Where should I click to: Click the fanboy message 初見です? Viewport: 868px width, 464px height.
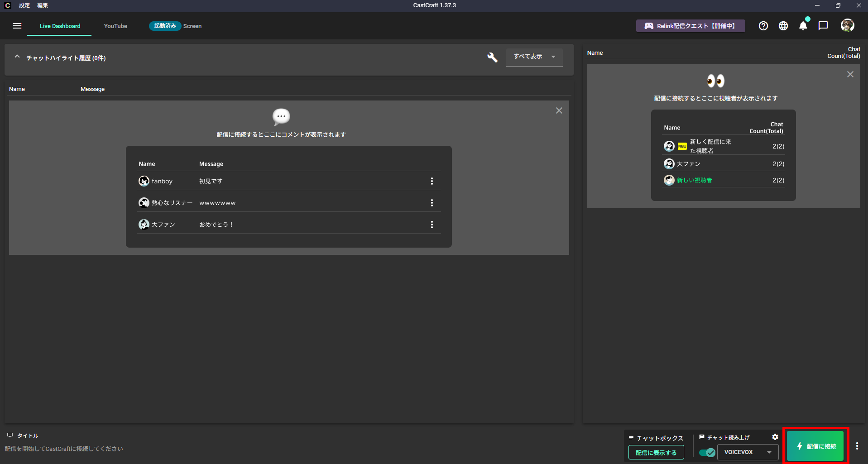click(x=211, y=181)
